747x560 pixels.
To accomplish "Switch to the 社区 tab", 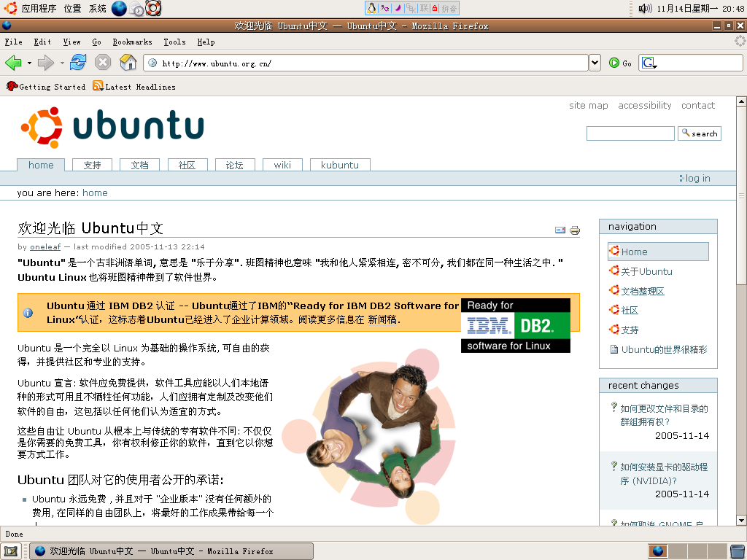I will (187, 165).
